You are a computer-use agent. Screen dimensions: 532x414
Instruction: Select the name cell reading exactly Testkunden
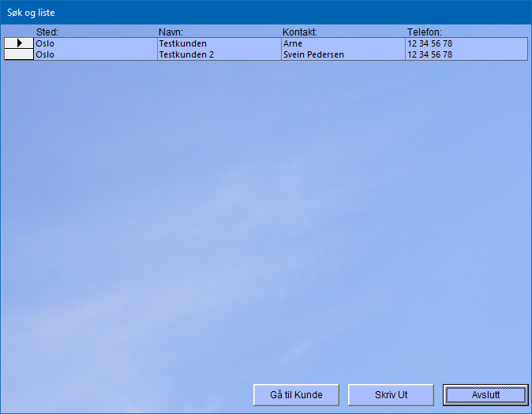point(219,43)
